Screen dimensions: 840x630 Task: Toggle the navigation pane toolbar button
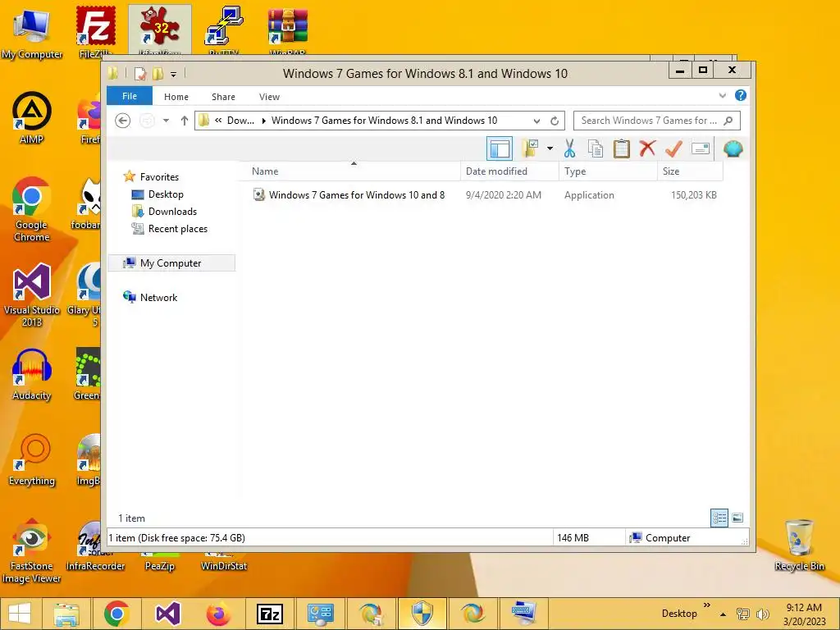coord(500,148)
